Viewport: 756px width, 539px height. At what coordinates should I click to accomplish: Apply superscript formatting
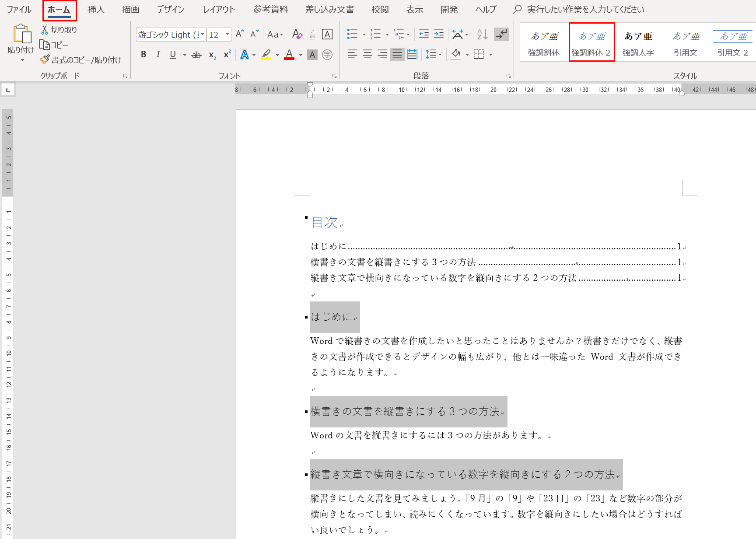pos(227,55)
